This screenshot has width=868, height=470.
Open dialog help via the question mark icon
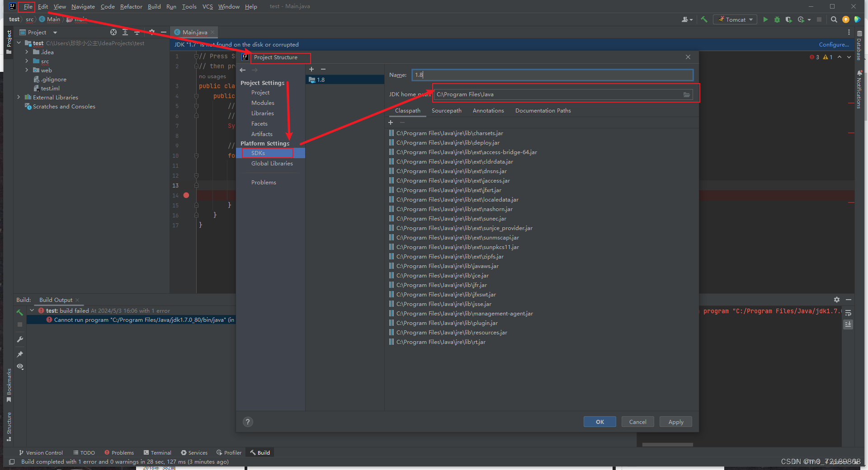pyautogui.click(x=247, y=422)
